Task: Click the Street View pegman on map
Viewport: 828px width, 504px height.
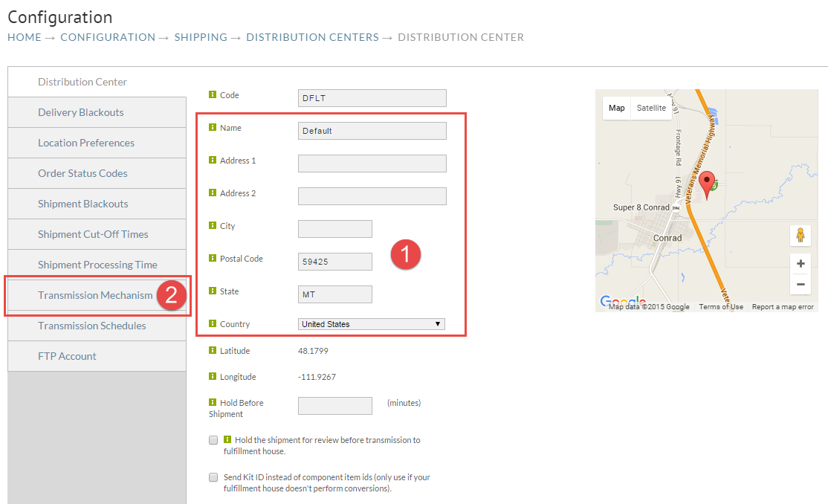Action: tap(800, 235)
